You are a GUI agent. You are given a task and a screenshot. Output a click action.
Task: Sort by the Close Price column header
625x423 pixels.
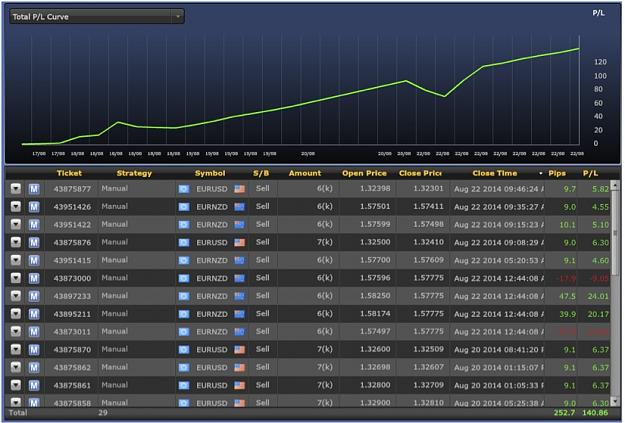click(420, 173)
